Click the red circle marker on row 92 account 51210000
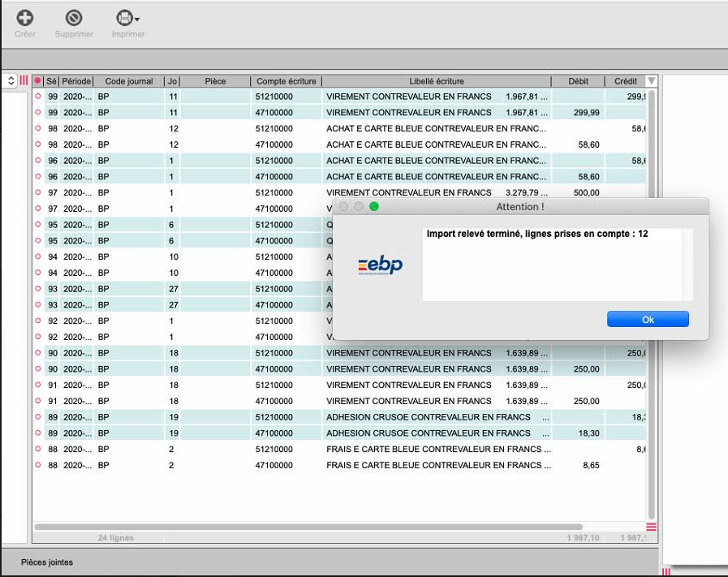 click(x=38, y=321)
